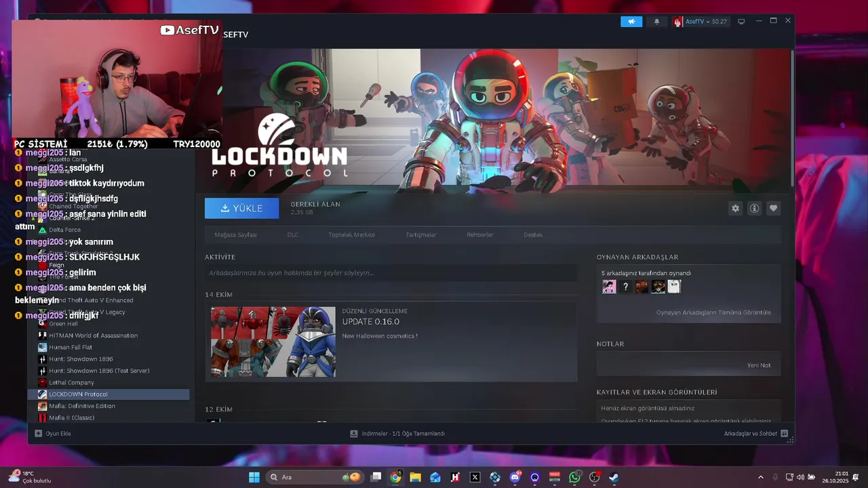This screenshot has width=868, height=488.
Task: Open the Mağaza Sayfası tab
Action: pyautogui.click(x=235, y=235)
